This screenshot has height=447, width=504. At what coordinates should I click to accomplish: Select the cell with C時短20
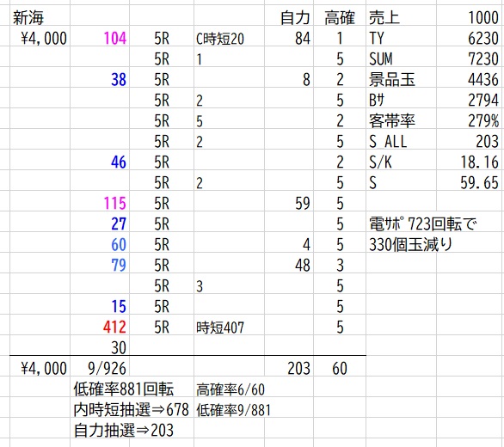(229, 38)
